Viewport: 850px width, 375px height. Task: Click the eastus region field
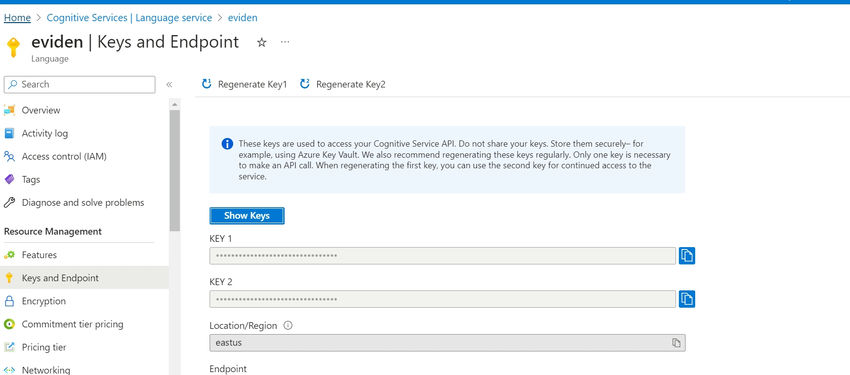447,343
